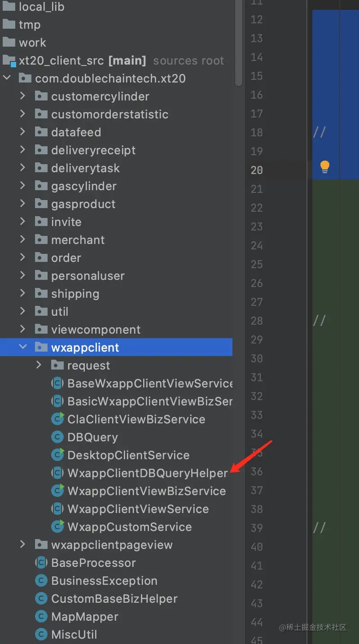Collapse the com.doublechaintech.xt20 package
This screenshot has height=644, width=359.
click(x=7, y=78)
